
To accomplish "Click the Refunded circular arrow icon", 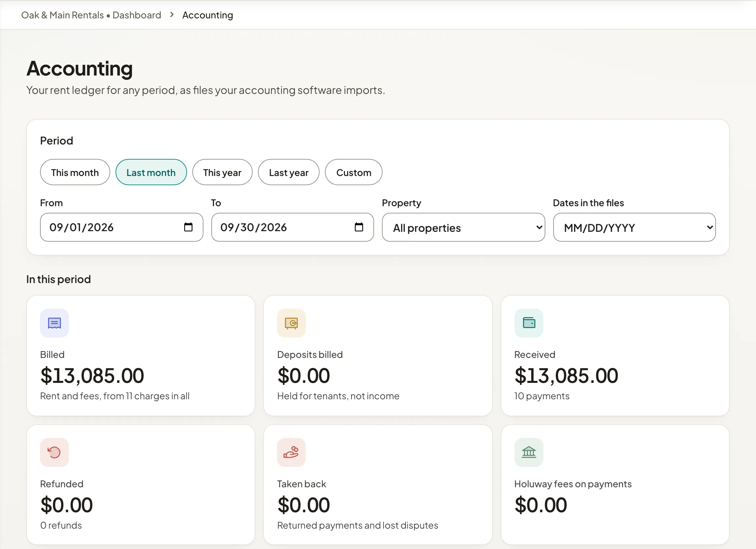I will [54, 452].
